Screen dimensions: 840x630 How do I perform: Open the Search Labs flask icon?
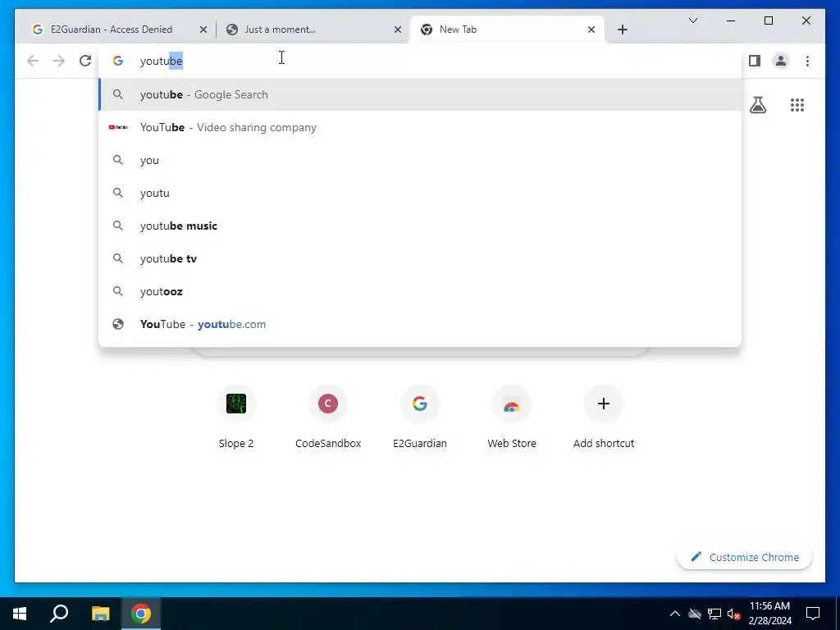click(757, 105)
